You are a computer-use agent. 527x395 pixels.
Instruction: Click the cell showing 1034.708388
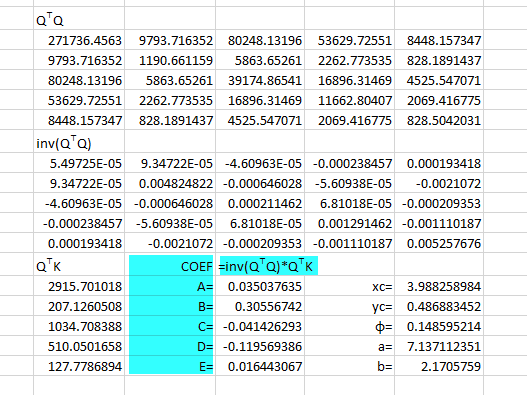(x=79, y=326)
